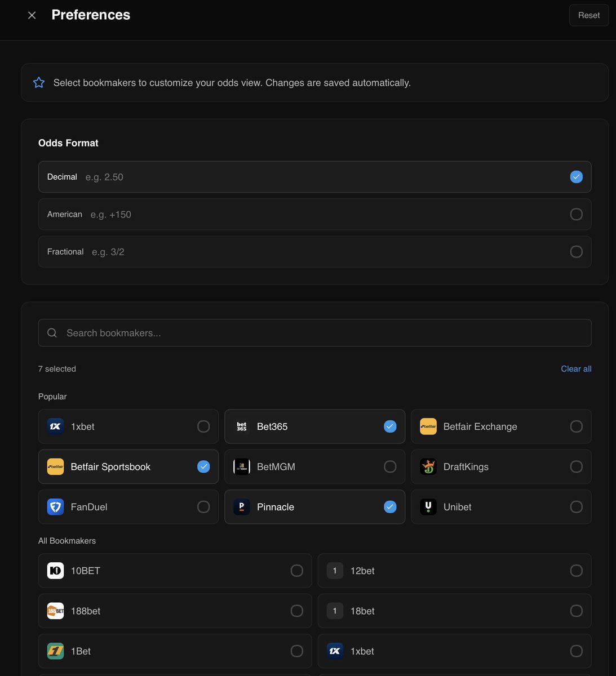
Task: Click the 'e.g. 2.50' example text
Action: coord(104,177)
